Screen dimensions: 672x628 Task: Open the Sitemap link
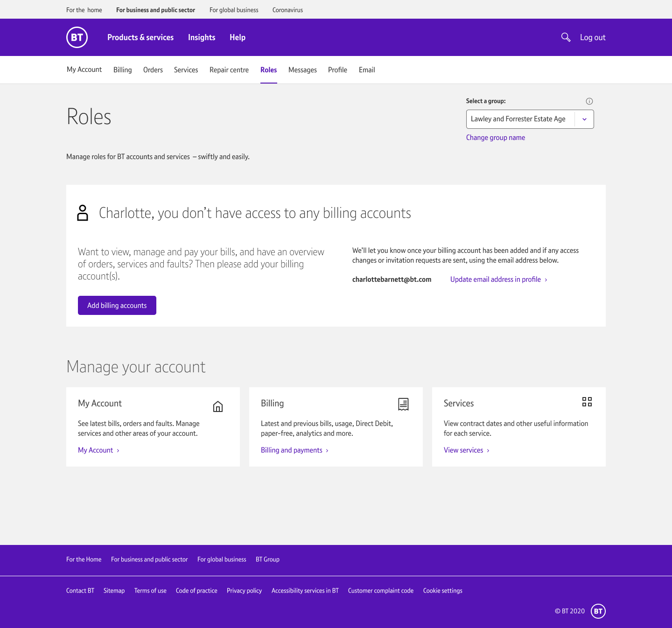[114, 591]
